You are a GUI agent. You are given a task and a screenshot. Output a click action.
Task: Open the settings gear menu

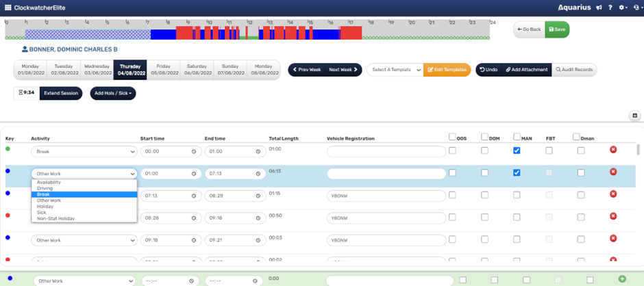click(x=622, y=7)
